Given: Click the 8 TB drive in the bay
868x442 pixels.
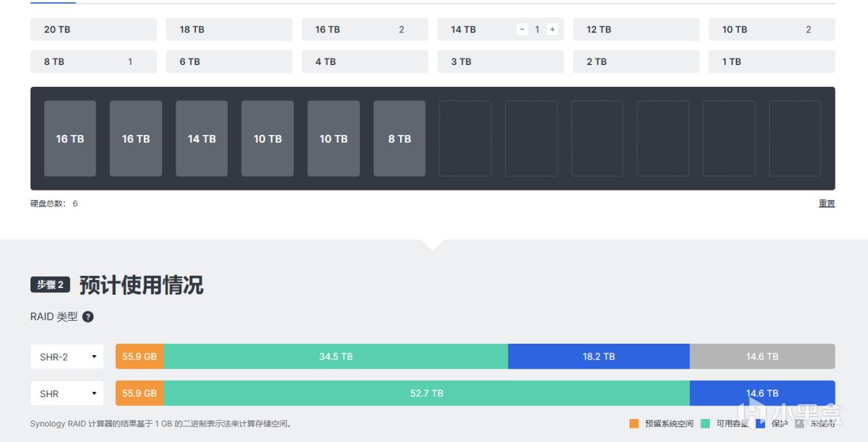Looking at the screenshot, I should tap(399, 139).
